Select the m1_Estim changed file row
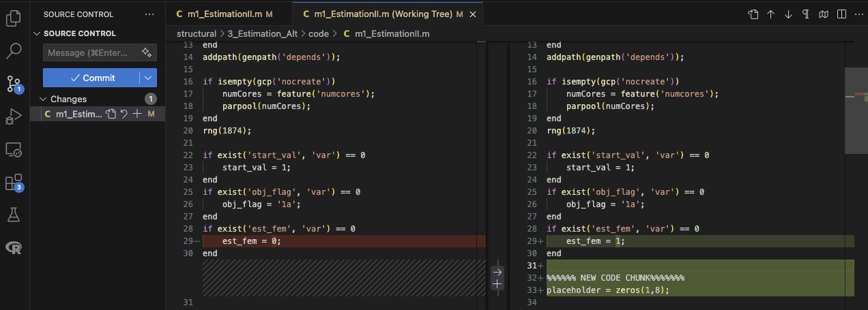This screenshot has height=310, width=868. (x=98, y=114)
